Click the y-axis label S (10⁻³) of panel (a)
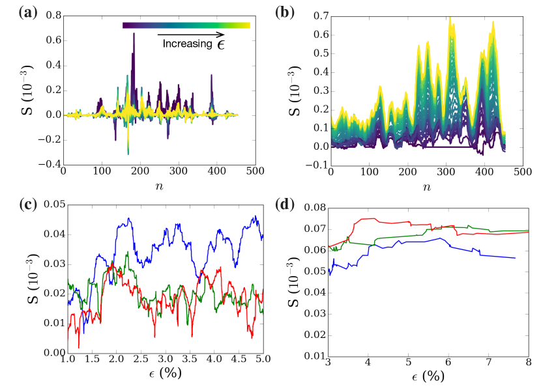The width and height of the screenshot is (541, 392). pos(28,91)
